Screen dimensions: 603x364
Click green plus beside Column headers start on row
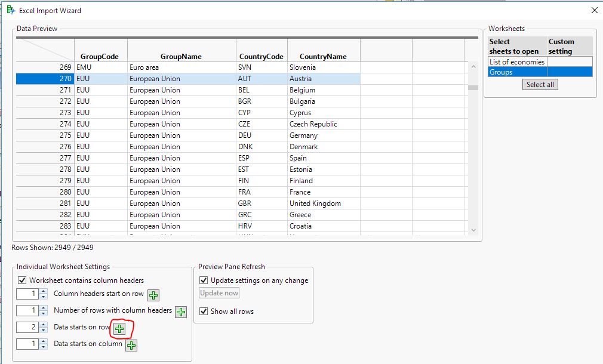coord(153,295)
